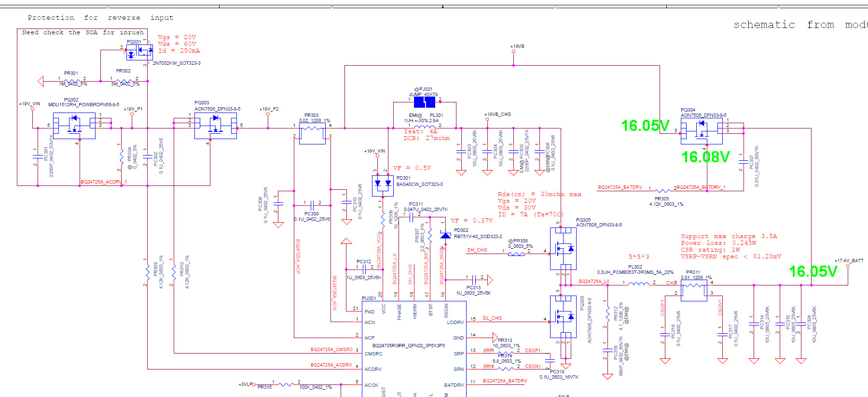Click the 'VF = 0.5V' annotation
This screenshot has height=397, width=868.
tap(412, 168)
